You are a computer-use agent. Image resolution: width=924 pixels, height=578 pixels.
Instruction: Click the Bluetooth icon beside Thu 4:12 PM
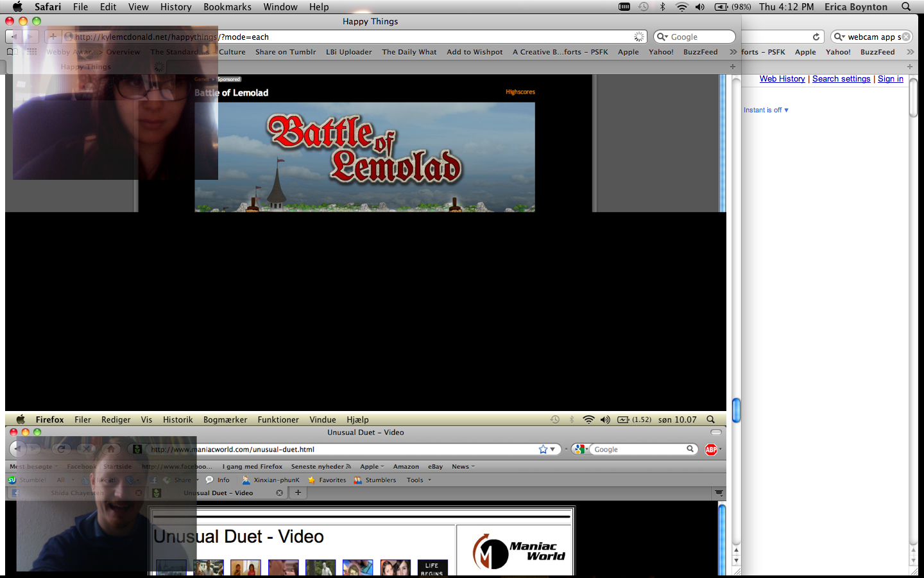tap(663, 7)
